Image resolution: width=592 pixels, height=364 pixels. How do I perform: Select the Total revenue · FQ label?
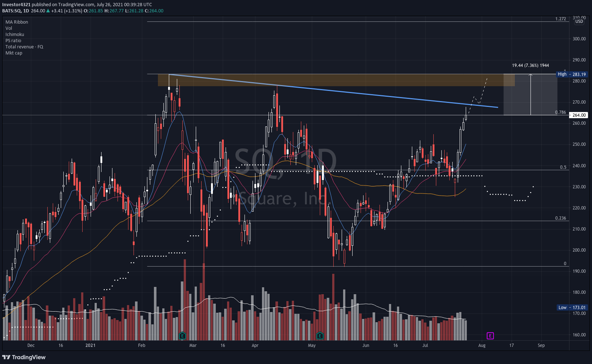click(24, 47)
